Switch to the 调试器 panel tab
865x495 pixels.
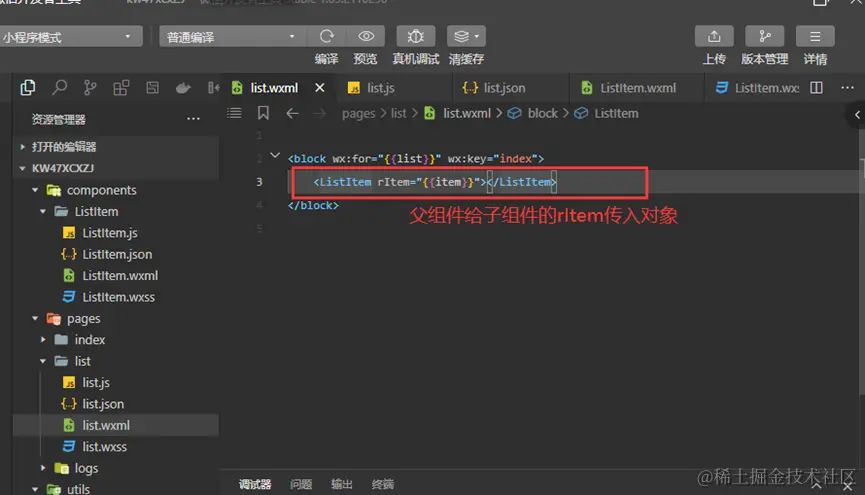pyautogui.click(x=255, y=484)
